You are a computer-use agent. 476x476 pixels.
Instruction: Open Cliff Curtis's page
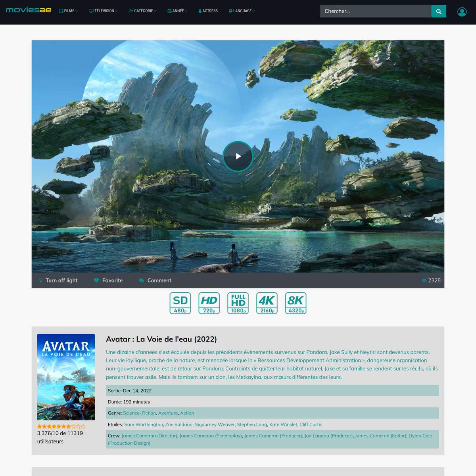pos(311,424)
